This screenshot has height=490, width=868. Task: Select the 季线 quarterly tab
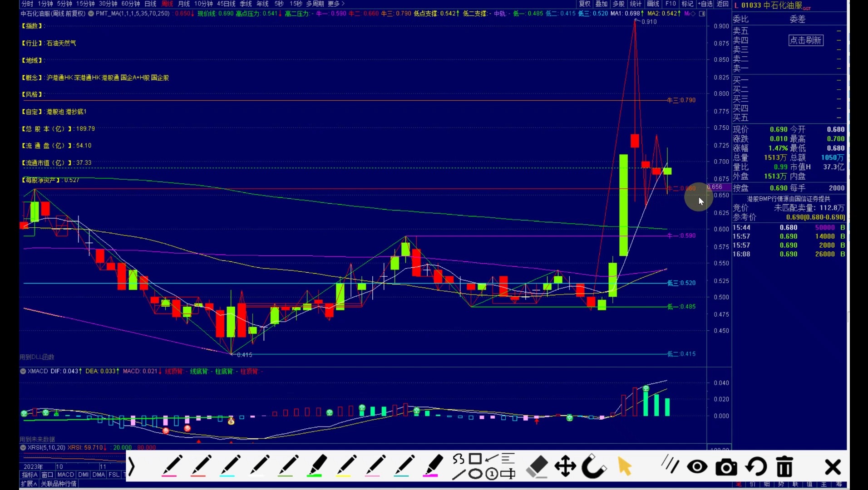tap(246, 4)
